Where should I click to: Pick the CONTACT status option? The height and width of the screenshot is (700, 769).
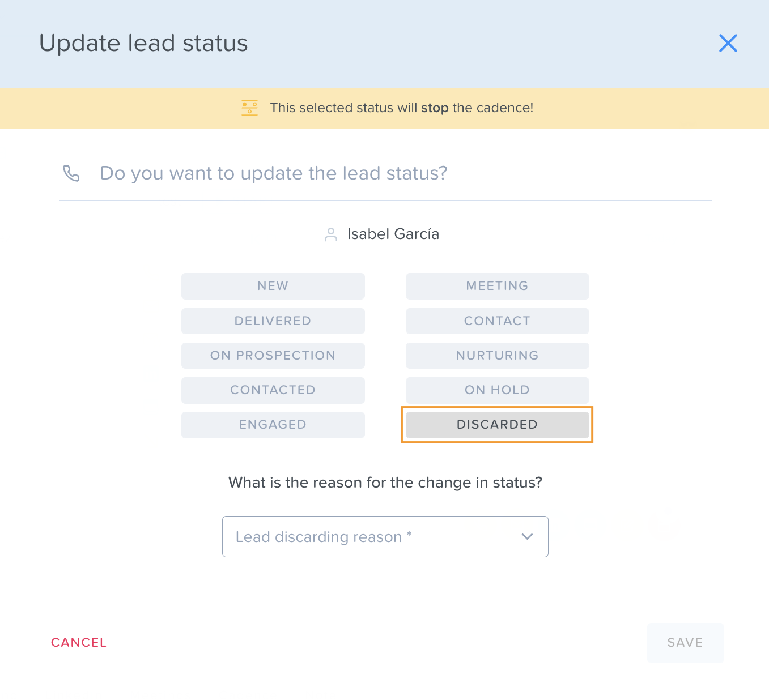[497, 321]
